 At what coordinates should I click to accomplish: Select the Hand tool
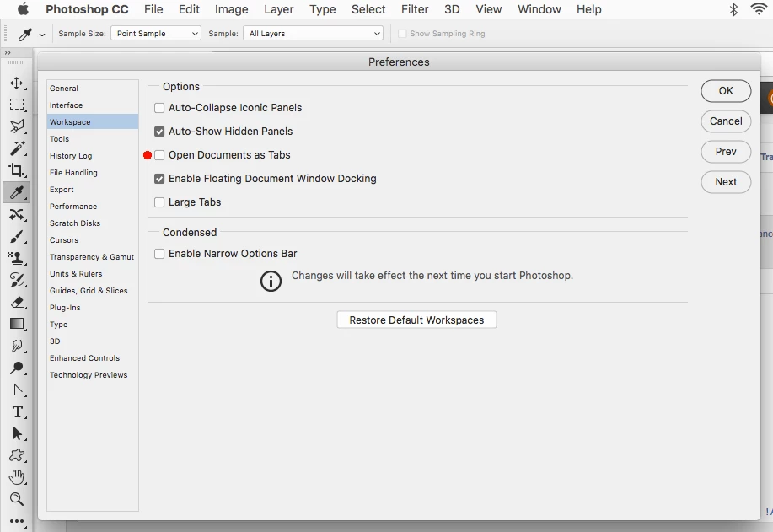coord(16,477)
